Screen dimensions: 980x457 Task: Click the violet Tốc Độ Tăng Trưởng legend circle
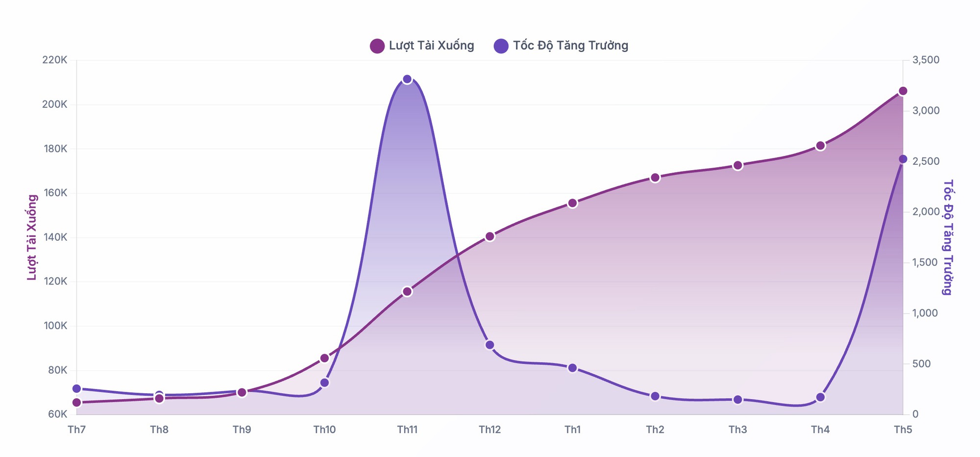pos(501,46)
